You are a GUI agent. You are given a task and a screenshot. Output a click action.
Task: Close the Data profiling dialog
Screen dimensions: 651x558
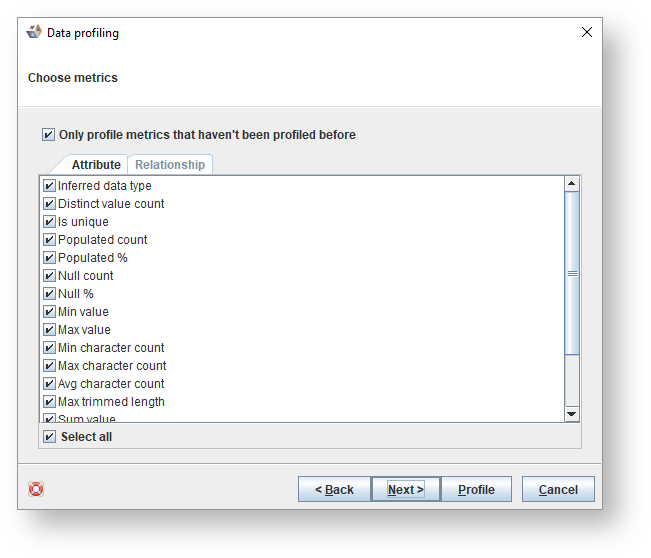point(587,32)
